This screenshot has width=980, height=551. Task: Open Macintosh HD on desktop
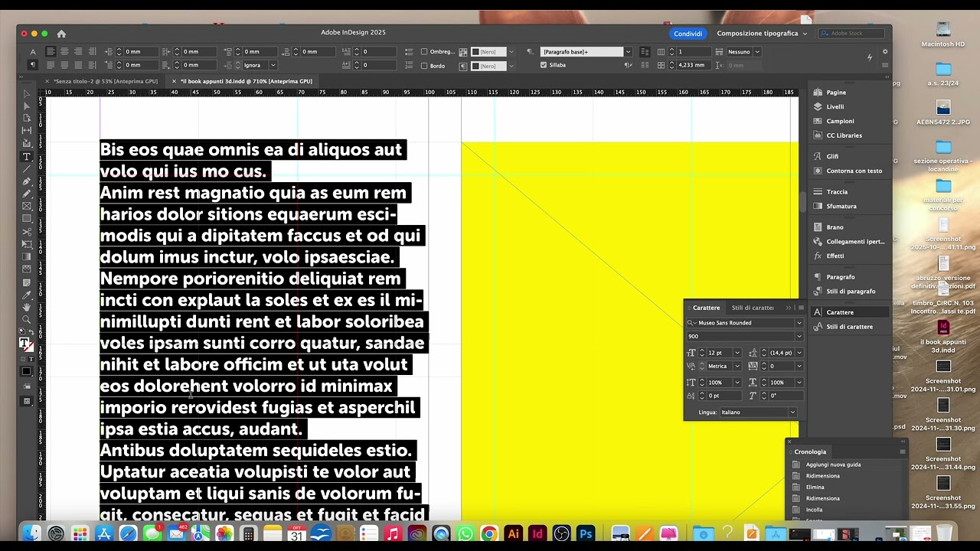943,34
